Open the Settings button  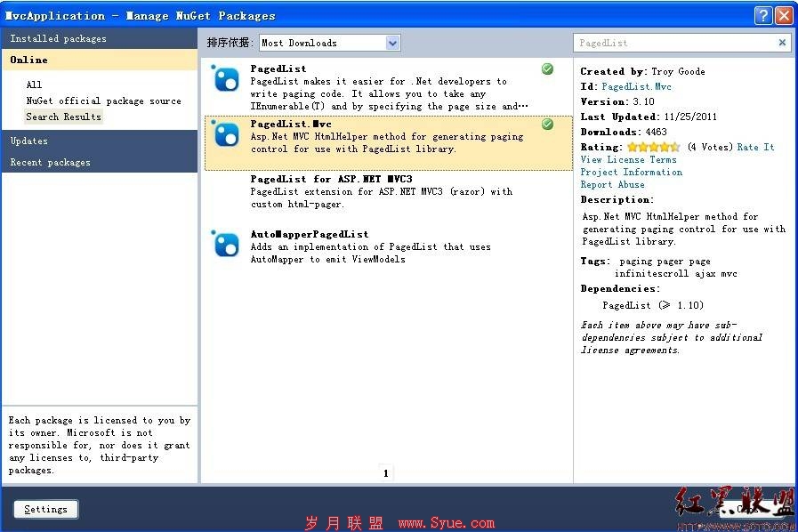[45, 509]
